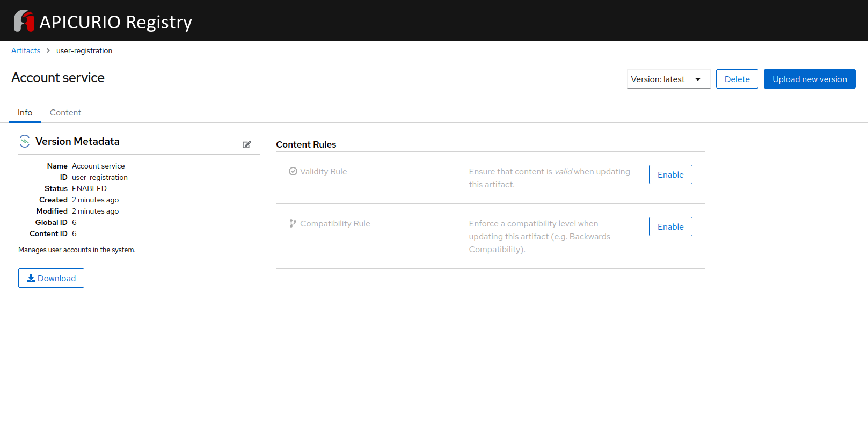Go back via the Artifacts breadcrumb link
Screen dimensions: 868x439
[x=26, y=50]
